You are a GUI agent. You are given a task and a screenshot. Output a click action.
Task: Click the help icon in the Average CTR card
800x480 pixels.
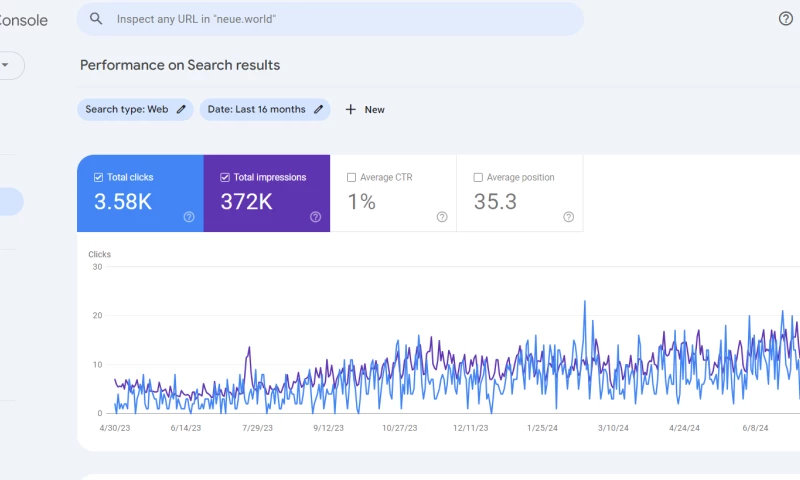coord(442,217)
